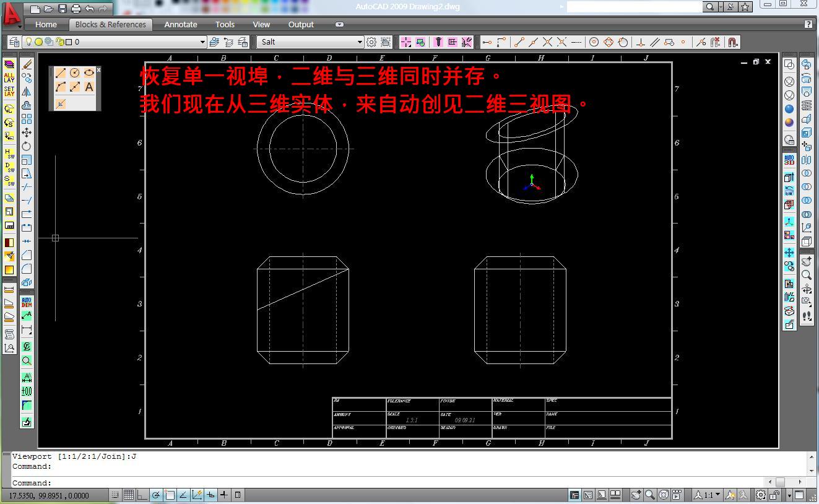Open the layer dropdown showing layer 0

pos(115,42)
